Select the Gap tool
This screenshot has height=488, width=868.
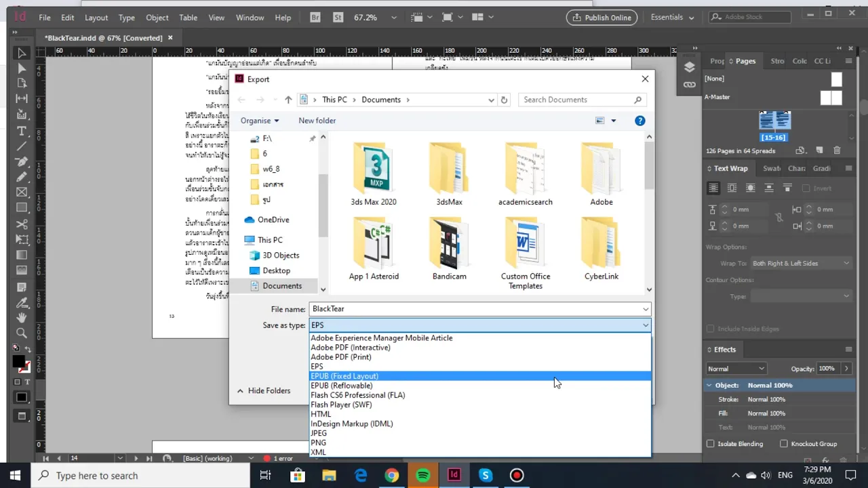(21, 99)
